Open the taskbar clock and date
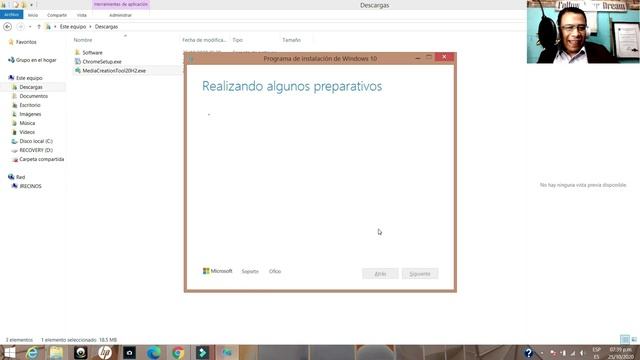The width and height of the screenshot is (640, 360). [621, 353]
